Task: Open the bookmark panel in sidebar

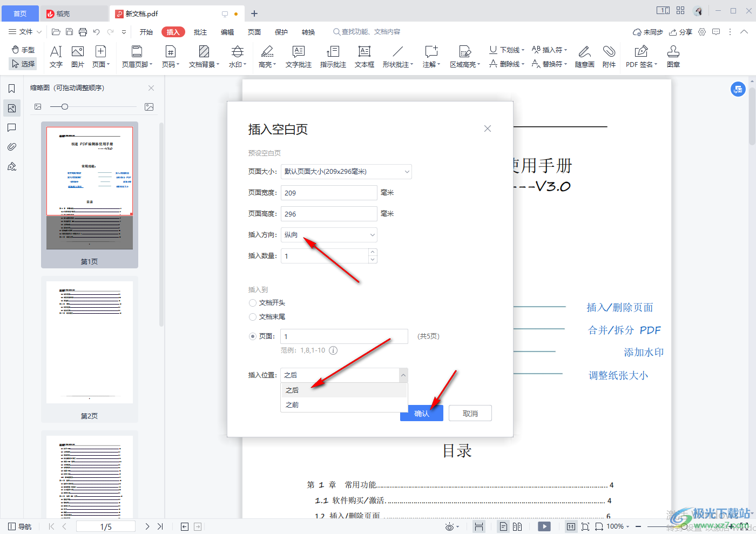Action: pyautogui.click(x=12, y=89)
